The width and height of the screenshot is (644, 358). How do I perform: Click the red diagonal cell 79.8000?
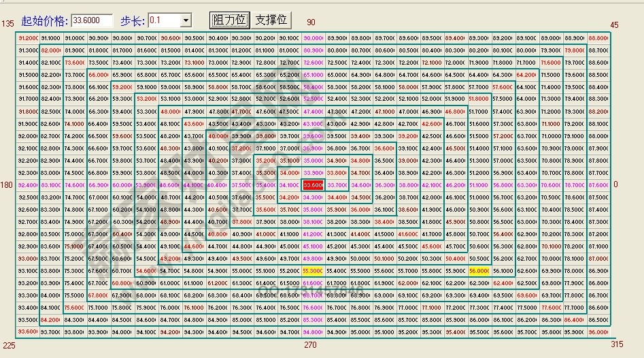pos(575,50)
